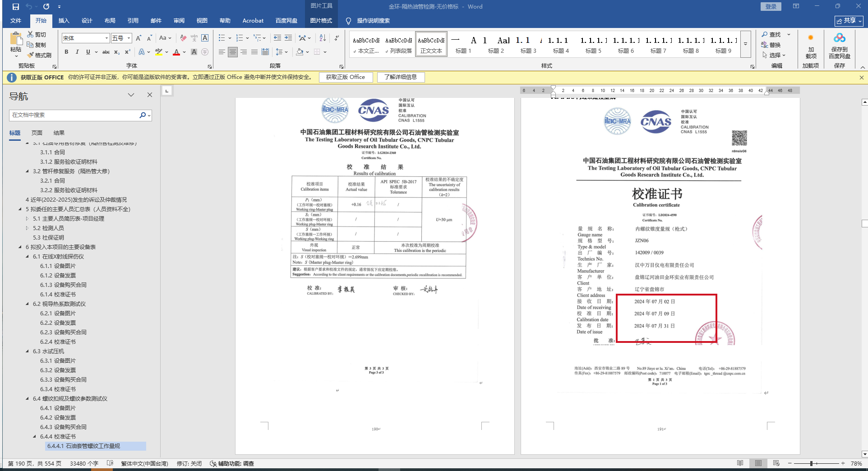Collapse the 6.1 在线X射线探伤仪 node

point(27,256)
